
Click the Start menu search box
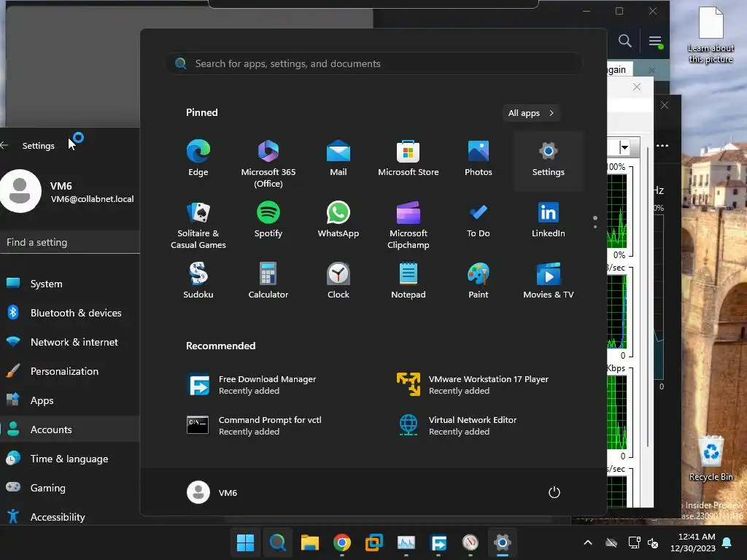373,64
